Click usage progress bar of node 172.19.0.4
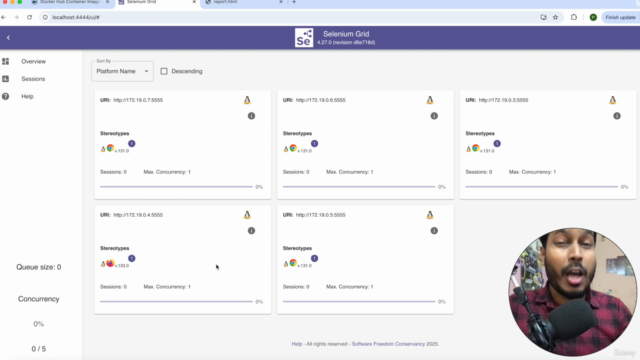Viewport: 640px width, 360px height. [x=176, y=301]
